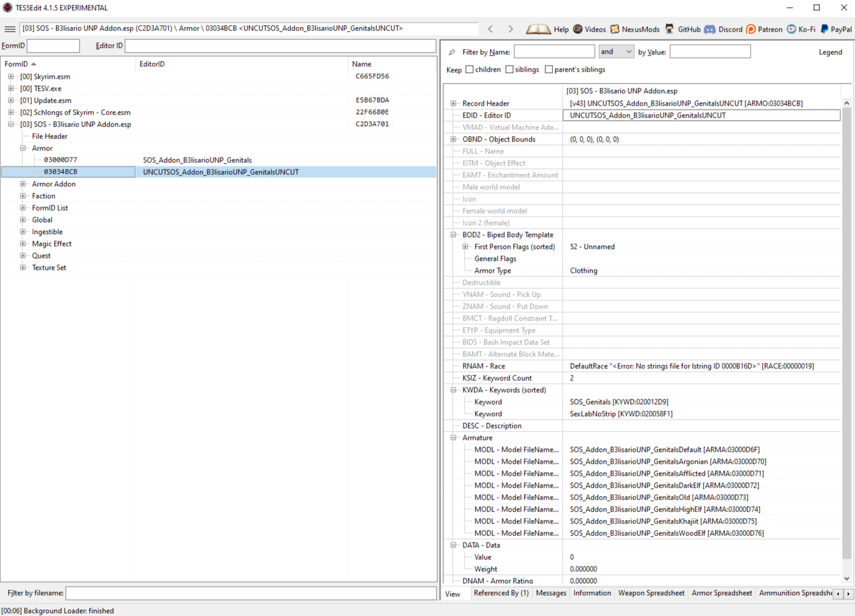Go back with the left navigation arrow

point(491,29)
